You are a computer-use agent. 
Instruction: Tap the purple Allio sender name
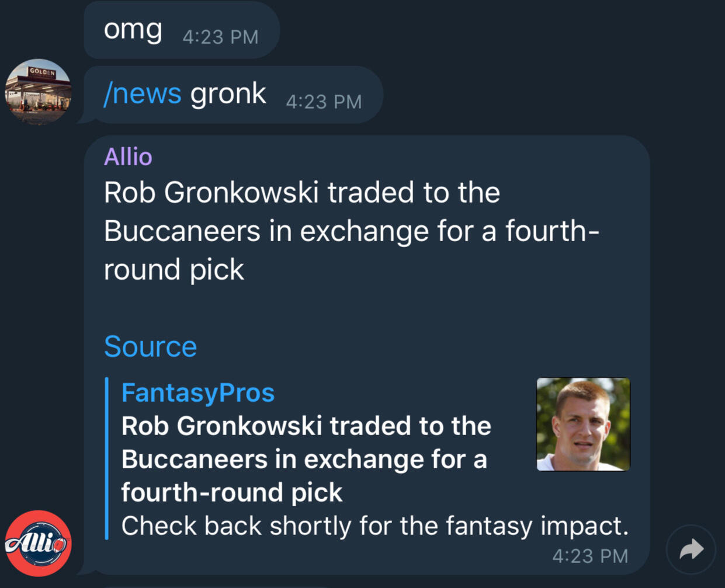click(128, 156)
